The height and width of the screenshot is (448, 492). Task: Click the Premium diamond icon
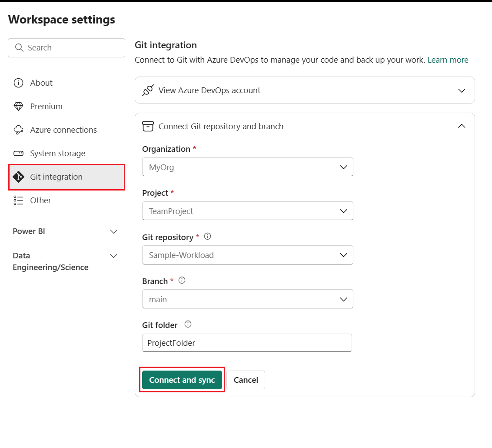click(19, 106)
